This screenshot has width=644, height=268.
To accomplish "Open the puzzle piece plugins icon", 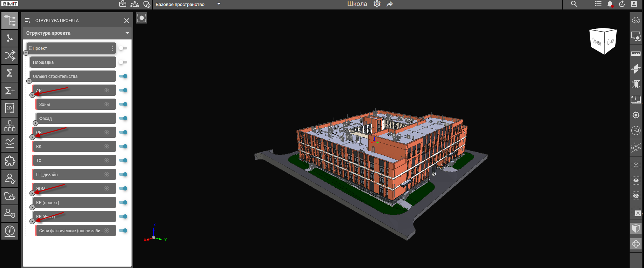I will [10, 161].
